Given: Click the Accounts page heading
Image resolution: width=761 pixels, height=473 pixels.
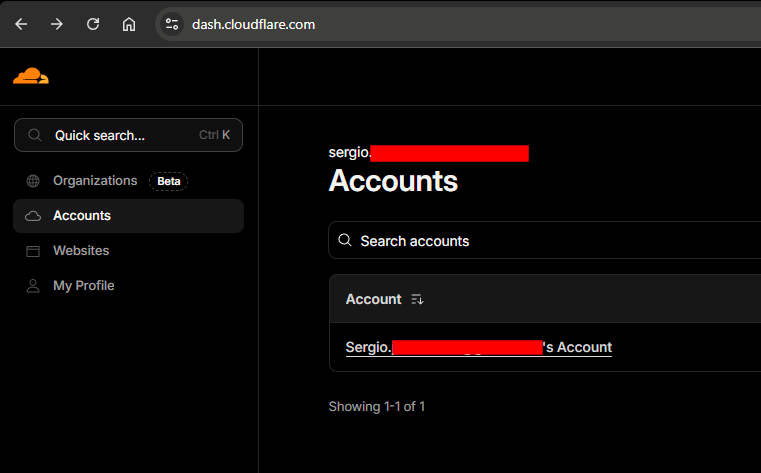Looking at the screenshot, I should point(393,180).
